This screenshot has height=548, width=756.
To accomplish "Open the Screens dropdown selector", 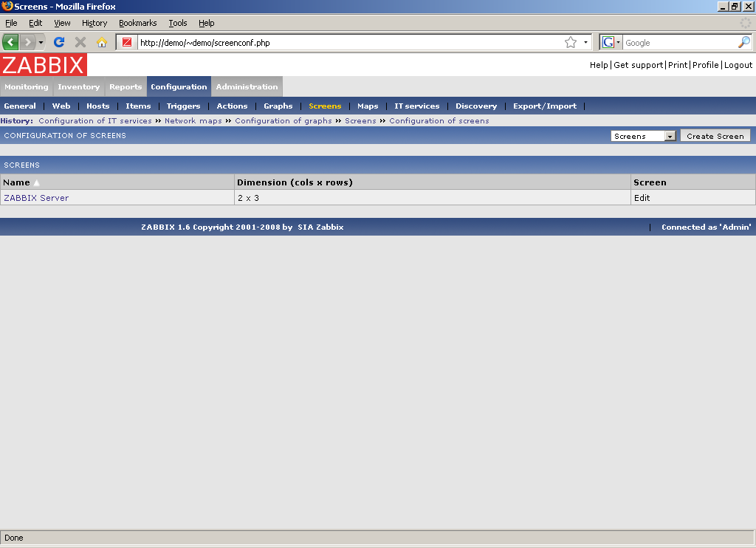I will (x=643, y=136).
